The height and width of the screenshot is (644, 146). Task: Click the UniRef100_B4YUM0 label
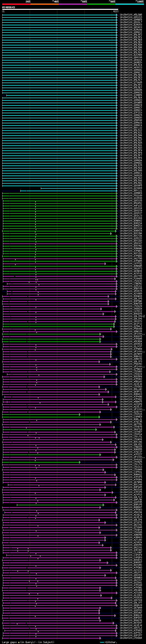pyautogui.click(x=131, y=565)
